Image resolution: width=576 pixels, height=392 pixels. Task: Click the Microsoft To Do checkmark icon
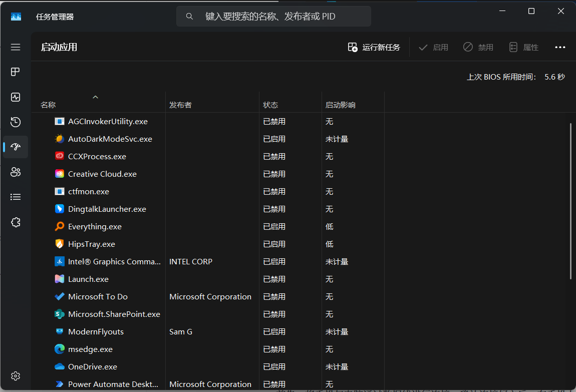tap(60, 296)
